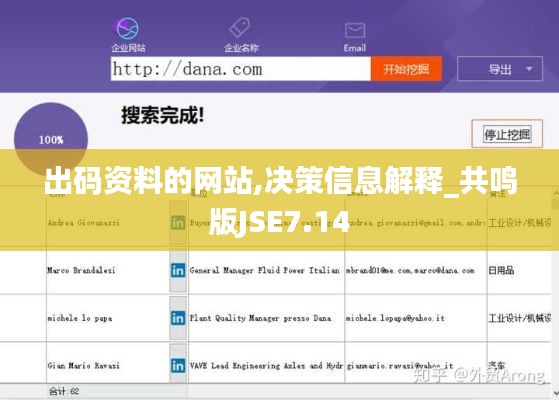Click the 合计:62 total status text
559x400 pixels.
[64, 391]
